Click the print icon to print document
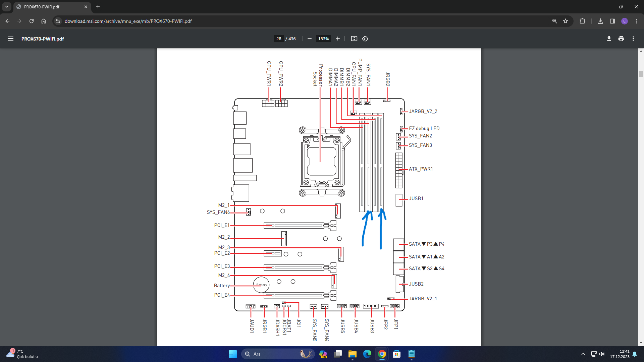The width and height of the screenshot is (644, 362). (x=622, y=39)
